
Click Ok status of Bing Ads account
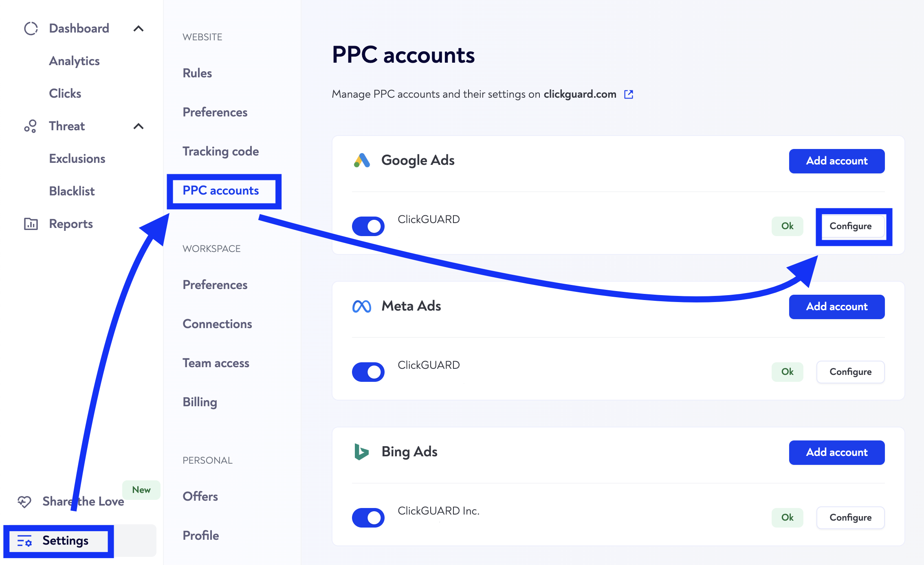click(x=788, y=518)
